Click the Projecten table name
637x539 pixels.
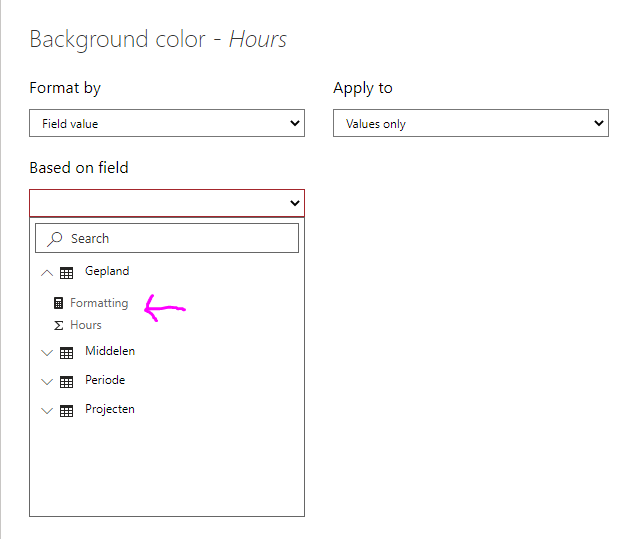click(110, 409)
